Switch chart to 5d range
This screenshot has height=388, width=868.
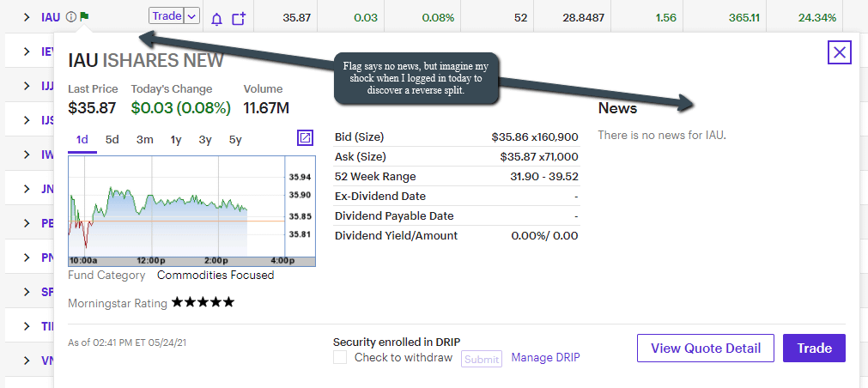112,139
